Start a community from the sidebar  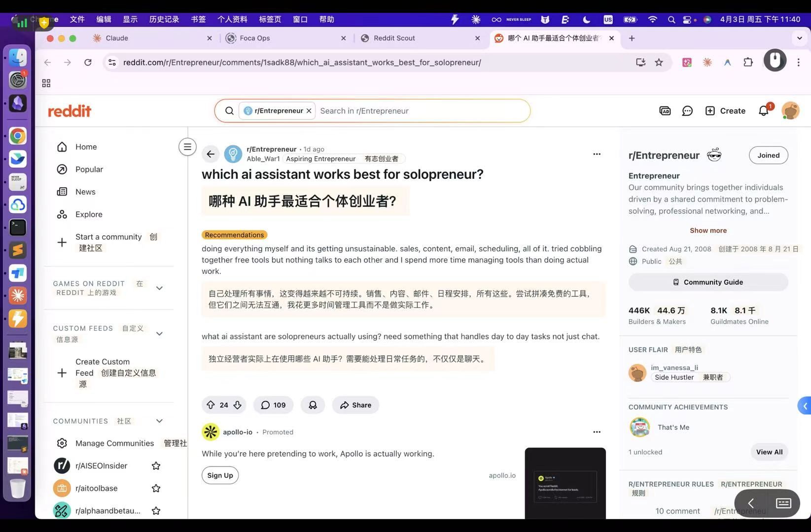coord(108,242)
